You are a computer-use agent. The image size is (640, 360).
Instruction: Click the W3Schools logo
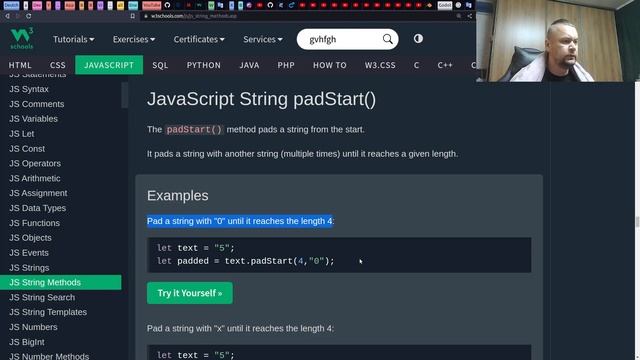point(22,39)
